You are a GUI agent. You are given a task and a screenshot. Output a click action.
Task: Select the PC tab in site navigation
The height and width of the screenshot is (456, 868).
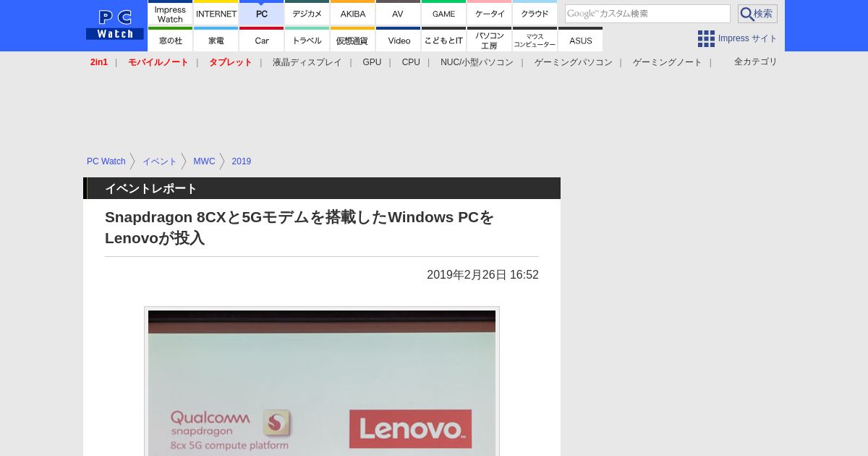(262, 13)
